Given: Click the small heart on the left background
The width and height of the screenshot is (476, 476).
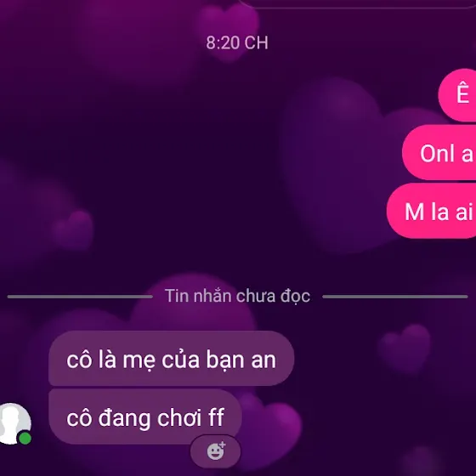Looking at the screenshot, I should [x=73, y=229].
